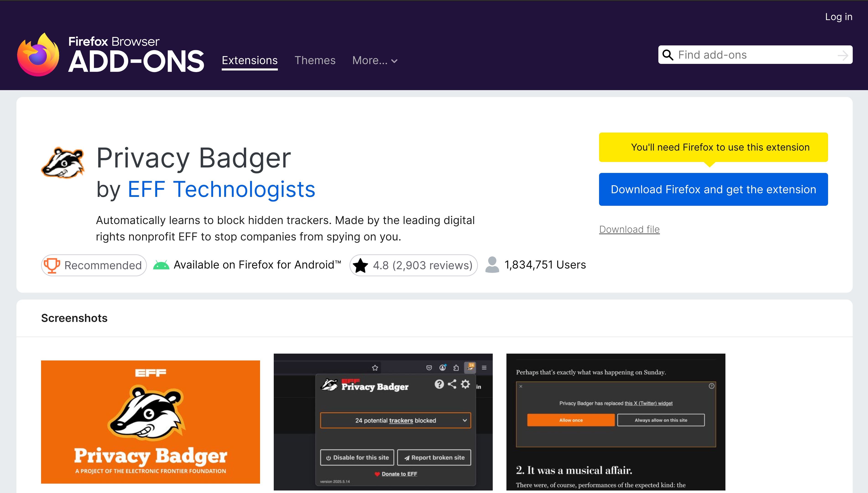Viewport: 868px width, 493px height.
Task: Open the EFF Technologists author page
Action: point(222,189)
